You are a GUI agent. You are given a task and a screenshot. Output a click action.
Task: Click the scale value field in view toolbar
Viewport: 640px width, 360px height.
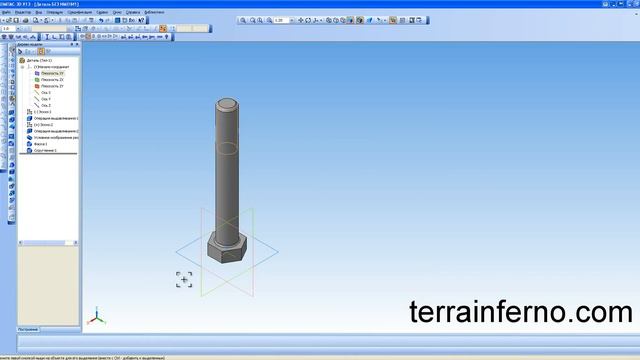point(281,20)
